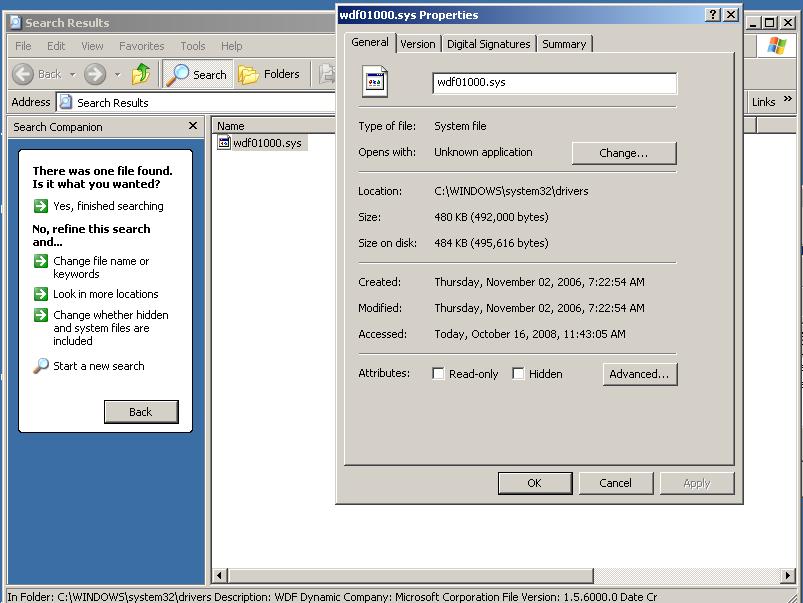Viewport: 803px width, 603px height.
Task: Go up one folder level icon
Action: point(141,74)
